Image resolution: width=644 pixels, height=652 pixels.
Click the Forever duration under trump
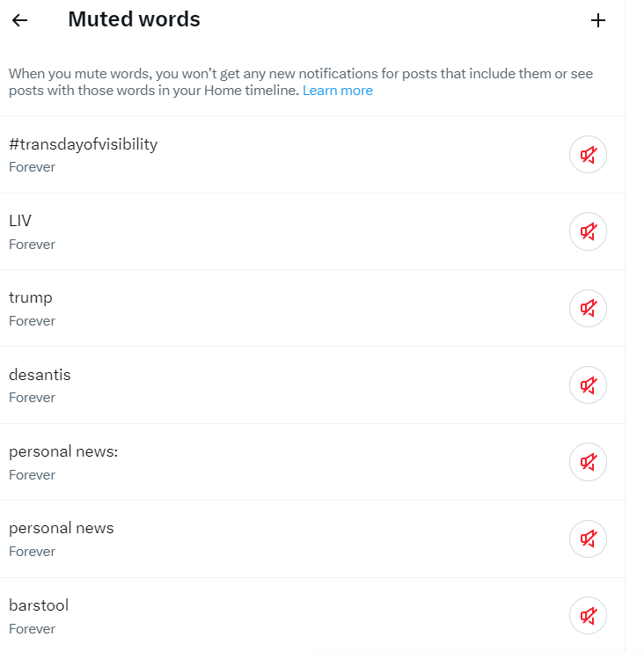(32, 321)
